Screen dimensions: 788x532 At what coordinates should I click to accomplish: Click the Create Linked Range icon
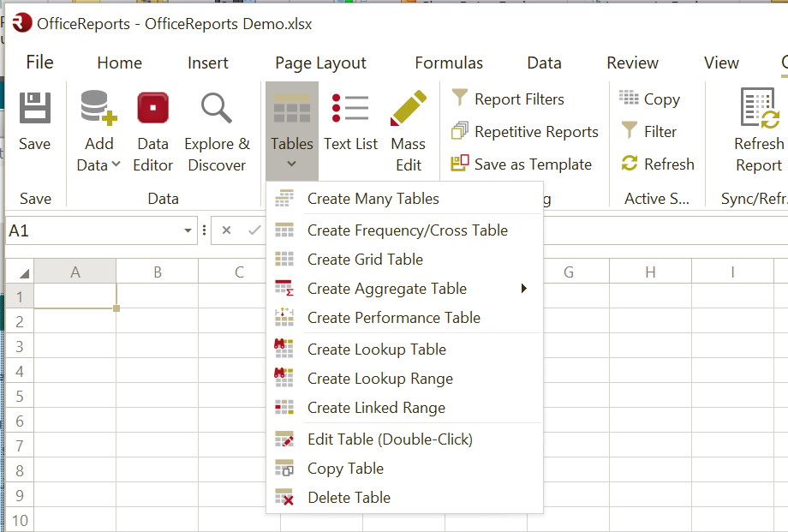tap(284, 407)
